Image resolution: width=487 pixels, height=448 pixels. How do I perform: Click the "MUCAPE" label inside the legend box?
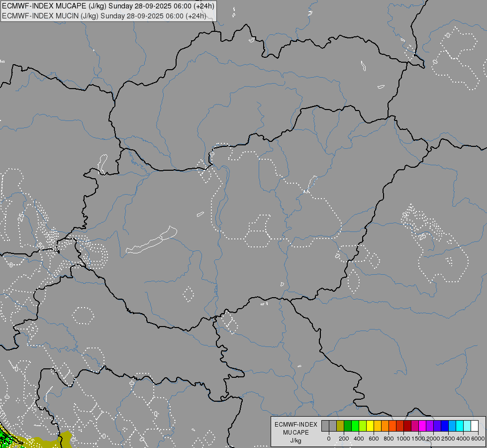296,433
